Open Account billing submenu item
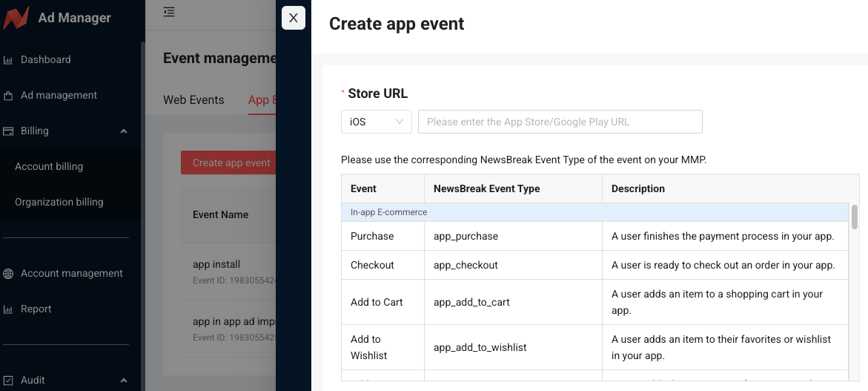The image size is (868, 391). [x=49, y=166]
